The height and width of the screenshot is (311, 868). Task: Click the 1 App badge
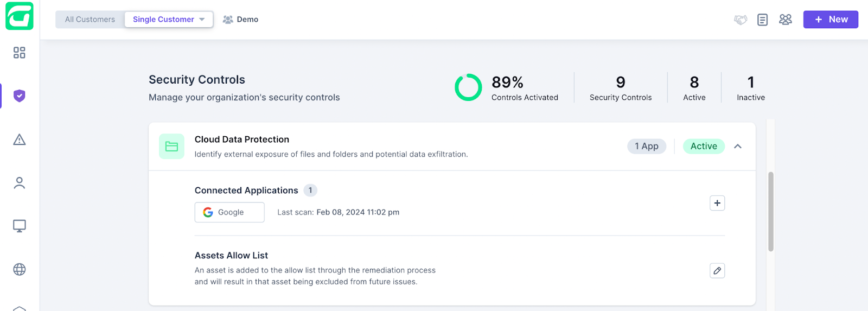(647, 147)
